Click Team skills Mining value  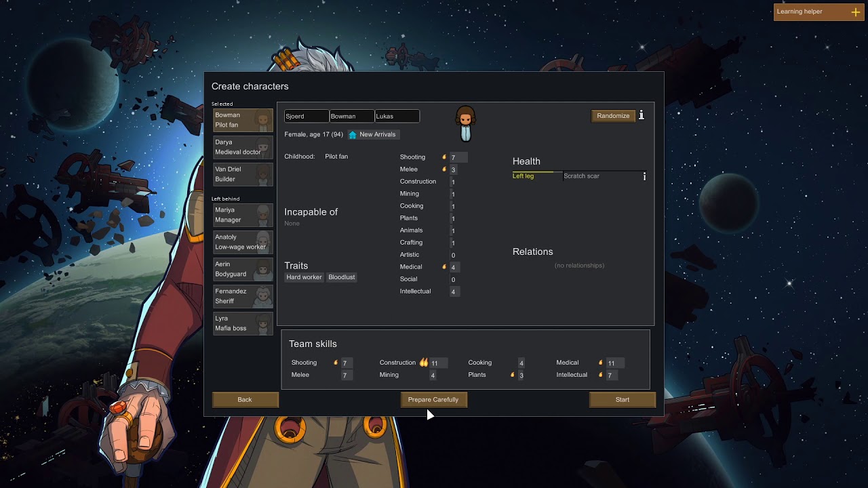[x=433, y=375]
